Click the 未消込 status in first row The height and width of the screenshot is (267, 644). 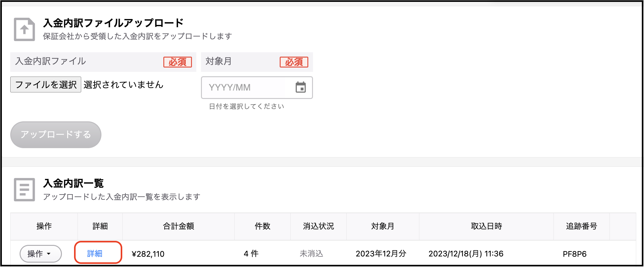pyautogui.click(x=311, y=254)
